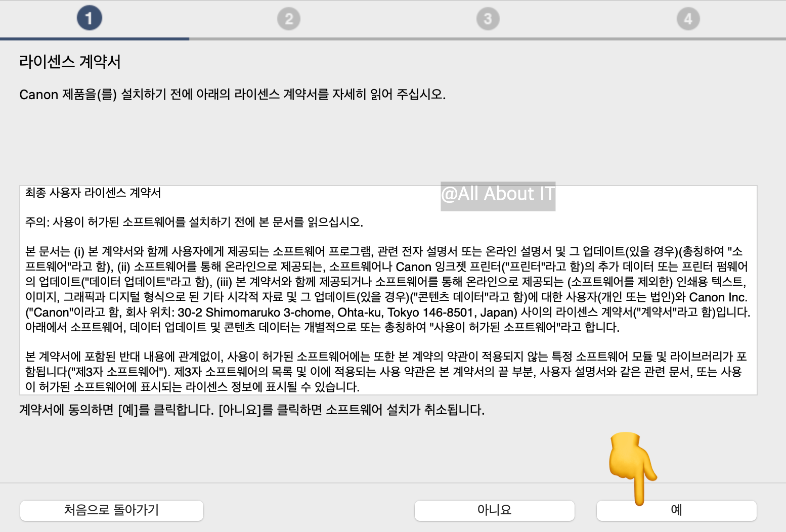Viewport: 786px width, 532px height.
Task: Click 아니요 to decline the license
Action: pyautogui.click(x=494, y=510)
